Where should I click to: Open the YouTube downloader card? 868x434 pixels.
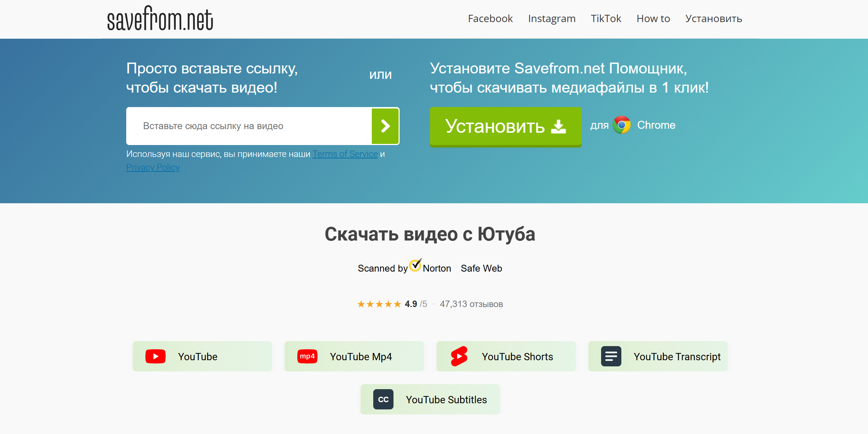pos(202,356)
